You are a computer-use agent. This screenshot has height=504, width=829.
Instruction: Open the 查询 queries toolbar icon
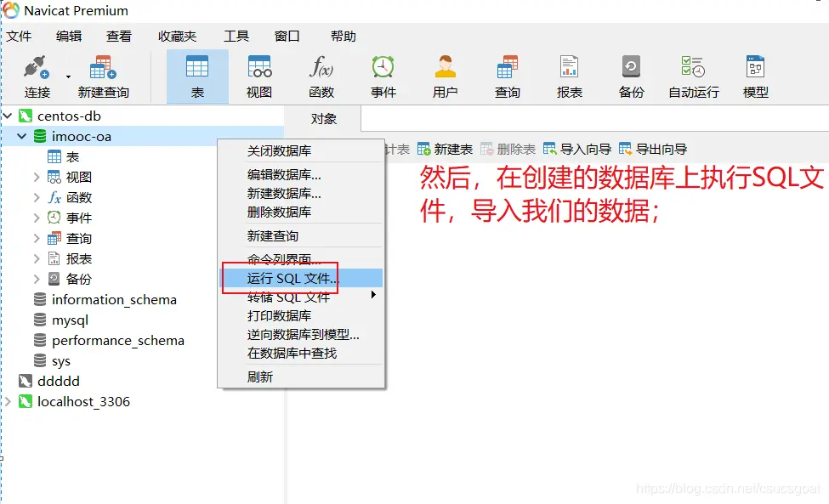point(507,77)
